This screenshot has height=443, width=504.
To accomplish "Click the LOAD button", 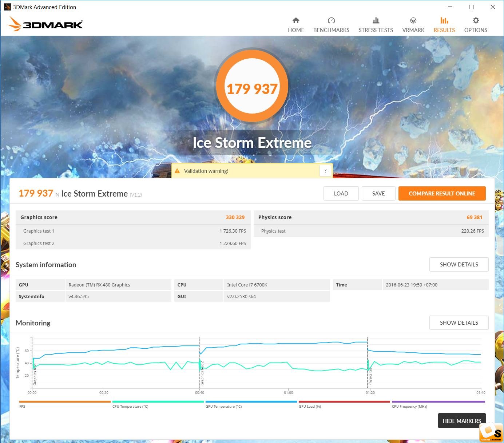I will tap(341, 194).
